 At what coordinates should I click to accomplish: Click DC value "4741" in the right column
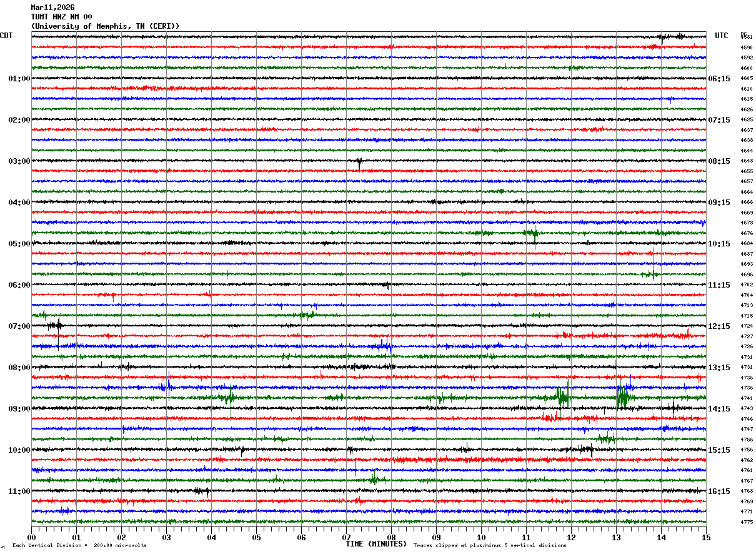(746, 398)
